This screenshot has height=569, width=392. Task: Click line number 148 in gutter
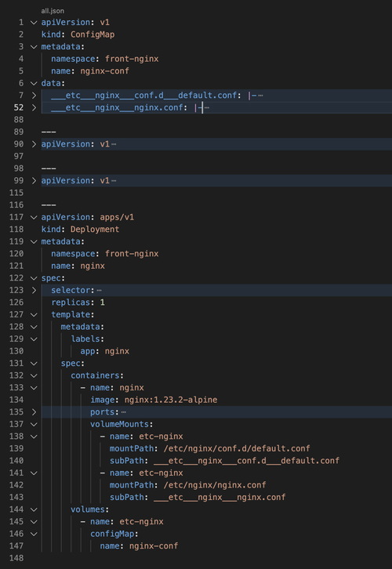click(x=16, y=558)
